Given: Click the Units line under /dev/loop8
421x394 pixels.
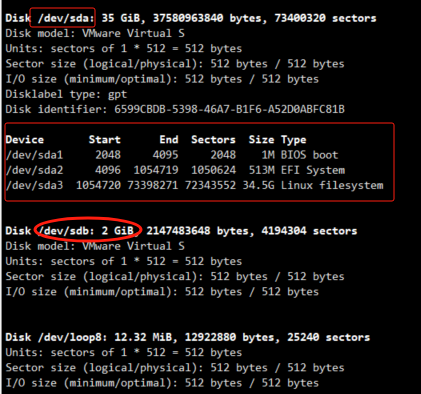Looking at the screenshot, I should pos(124,353).
